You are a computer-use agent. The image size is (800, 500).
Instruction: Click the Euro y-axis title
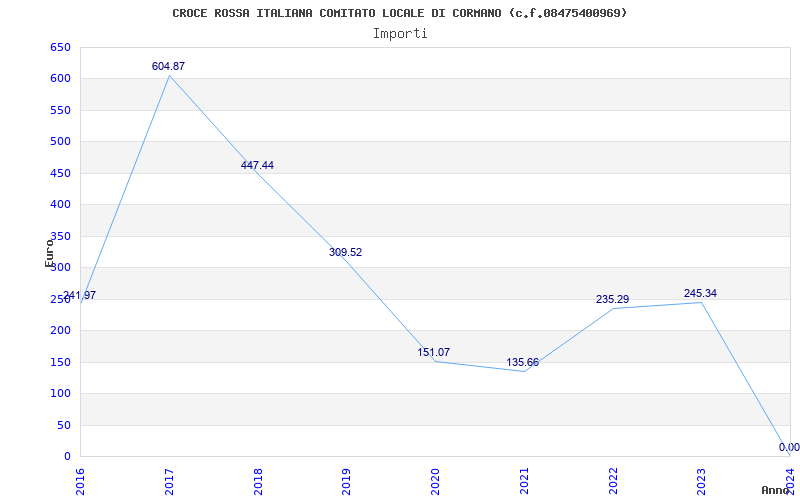(x=49, y=253)
